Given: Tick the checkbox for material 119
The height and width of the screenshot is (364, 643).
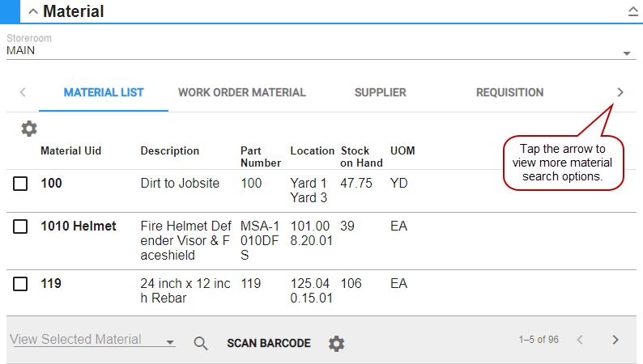Looking at the screenshot, I should click(20, 285).
